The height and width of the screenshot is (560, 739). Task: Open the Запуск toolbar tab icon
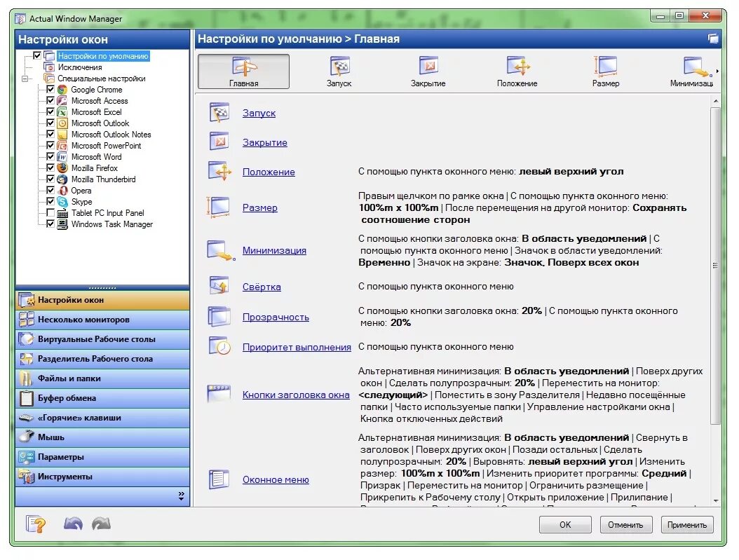click(339, 67)
